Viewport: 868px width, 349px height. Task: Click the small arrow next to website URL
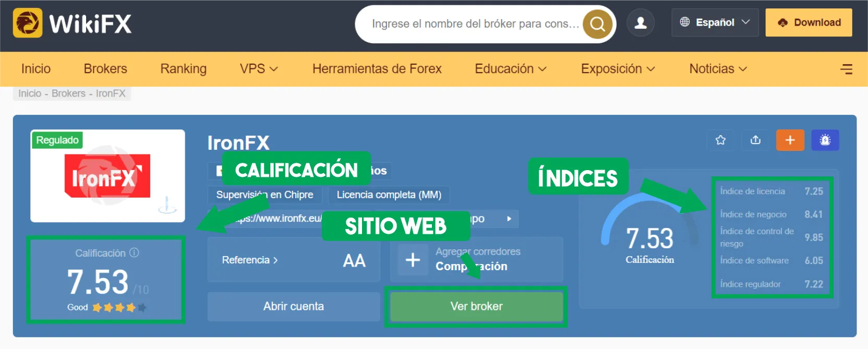509,219
